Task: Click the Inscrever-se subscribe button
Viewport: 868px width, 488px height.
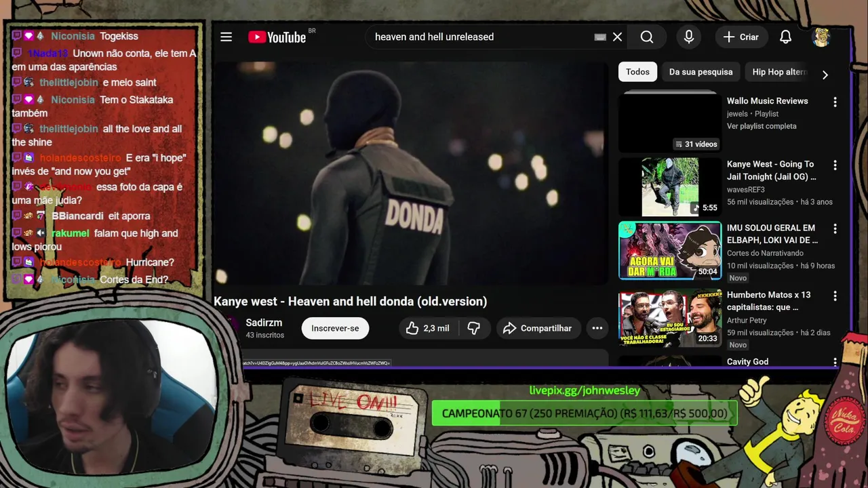Action: click(335, 328)
